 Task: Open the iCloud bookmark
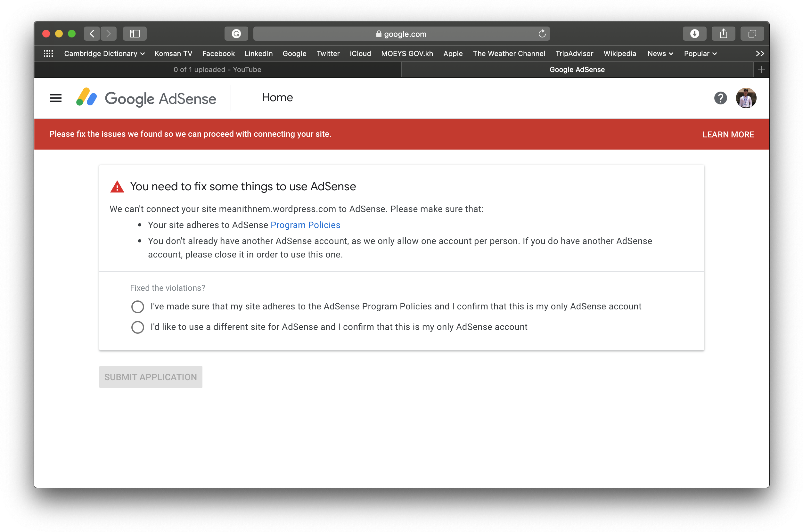(360, 53)
